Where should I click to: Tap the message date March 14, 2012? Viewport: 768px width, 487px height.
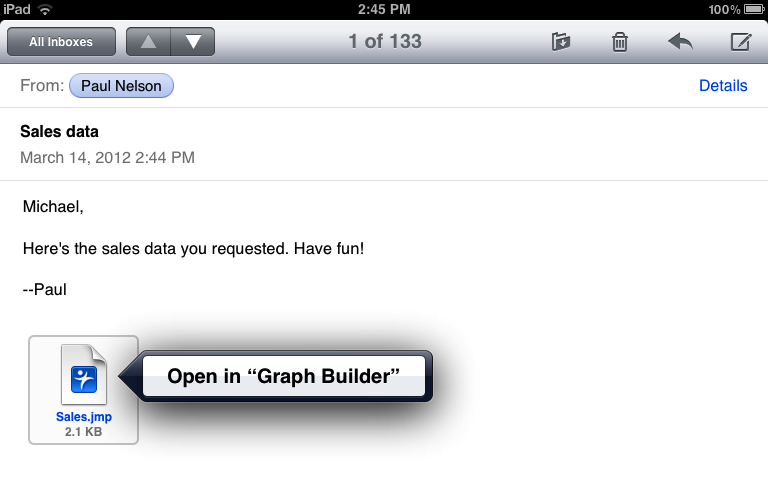coord(107,157)
